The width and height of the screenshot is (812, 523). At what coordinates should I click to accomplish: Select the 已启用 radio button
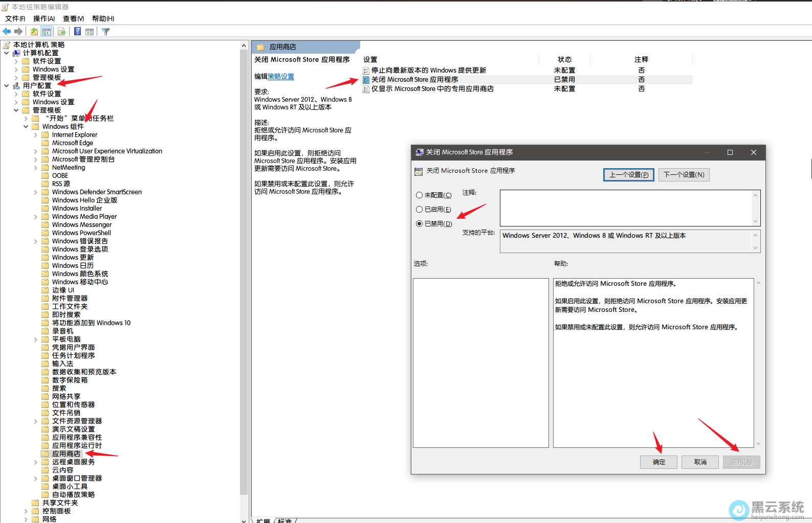tap(420, 209)
